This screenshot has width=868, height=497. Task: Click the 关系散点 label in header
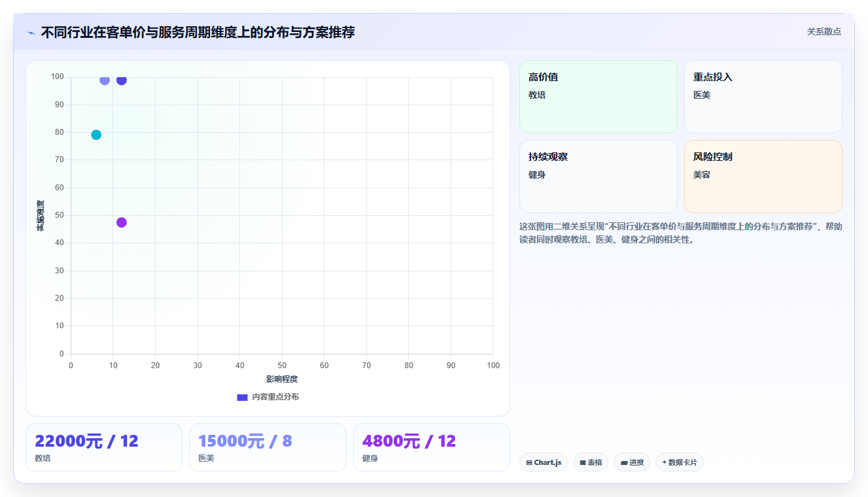(x=824, y=31)
